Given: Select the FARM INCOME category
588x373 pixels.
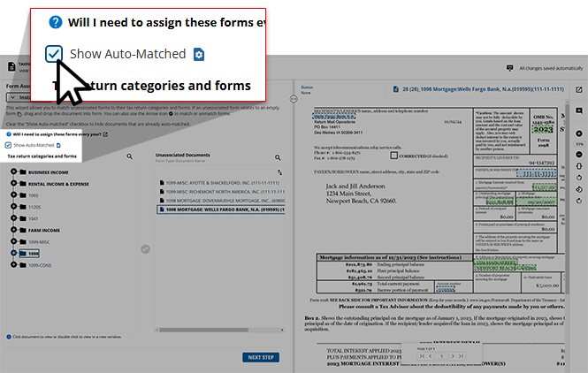Looking at the screenshot, I should click(44, 231).
